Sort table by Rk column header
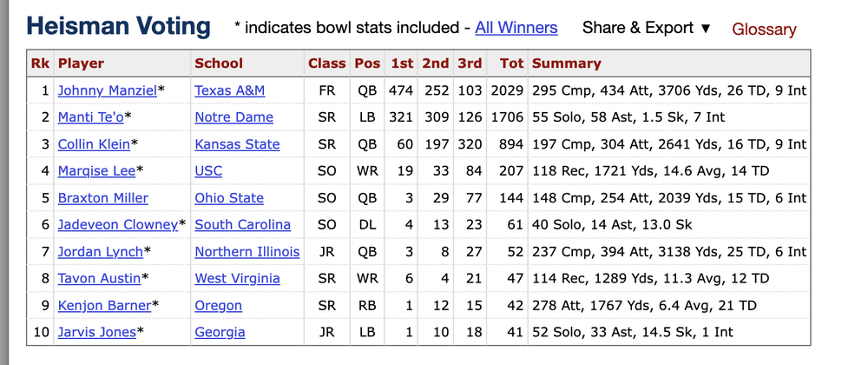Image resolution: width=868 pixels, height=365 pixels. click(40, 63)
